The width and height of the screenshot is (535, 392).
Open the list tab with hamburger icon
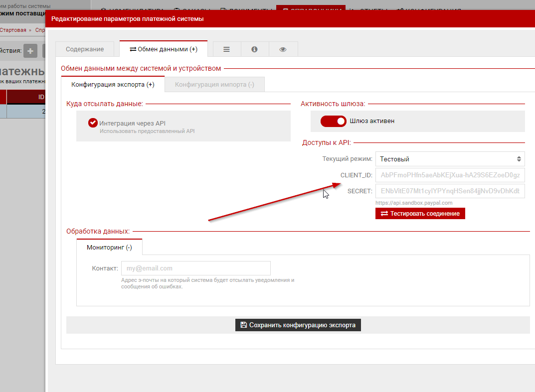click(226, 49)
